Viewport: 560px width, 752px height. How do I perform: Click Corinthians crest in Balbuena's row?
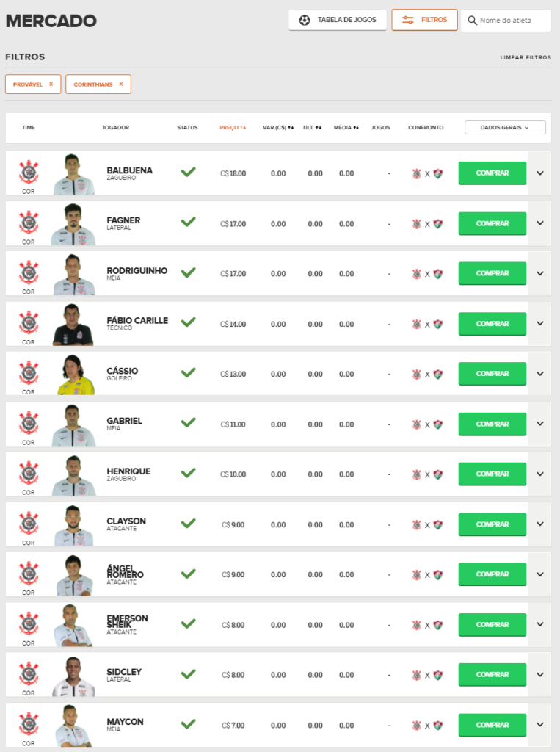pos(29,172)
